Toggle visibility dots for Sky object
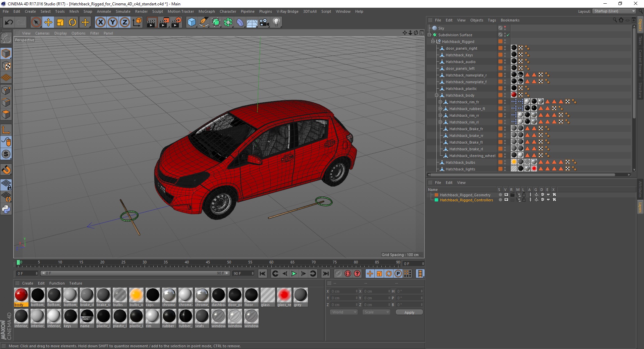 [505, 28]
